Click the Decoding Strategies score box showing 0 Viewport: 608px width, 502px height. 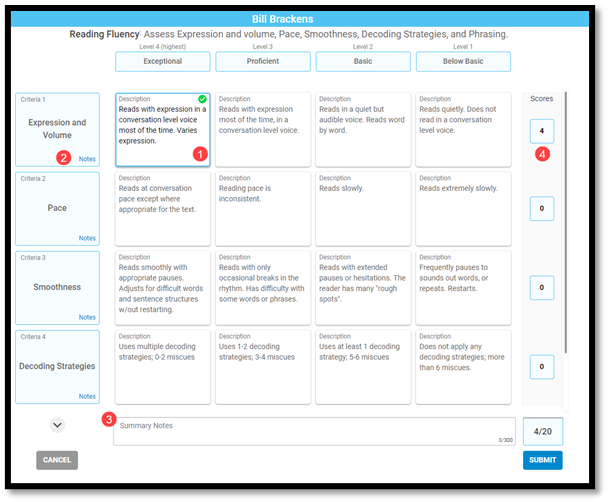pyautogui.click(x=542, y=367)
